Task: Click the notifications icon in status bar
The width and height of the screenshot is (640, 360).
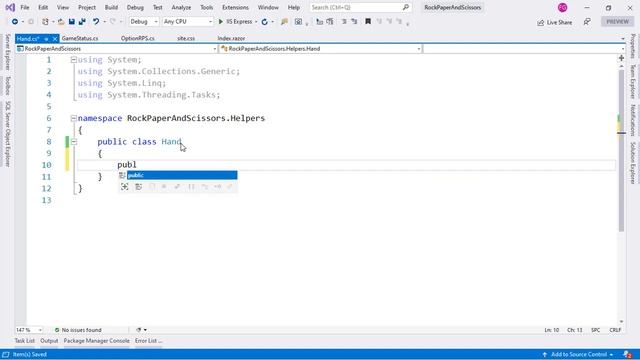Action: (x=628, y=354)
